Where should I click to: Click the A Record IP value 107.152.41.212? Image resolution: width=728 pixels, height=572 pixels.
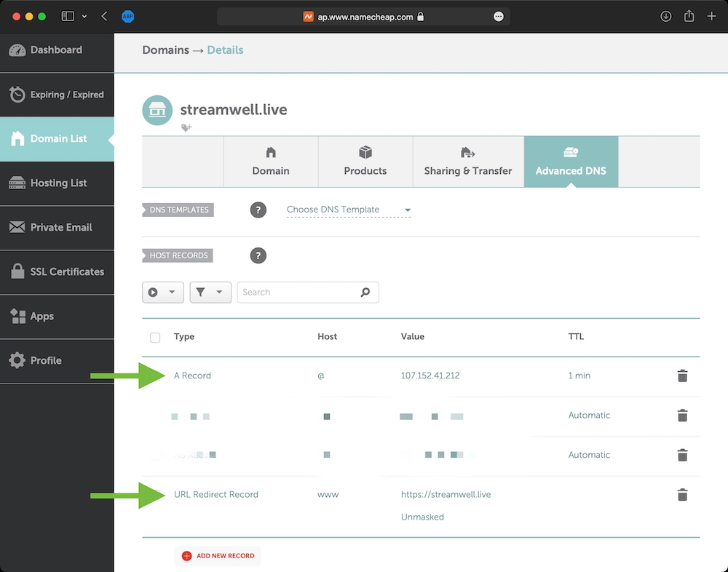tap(430, 376)
